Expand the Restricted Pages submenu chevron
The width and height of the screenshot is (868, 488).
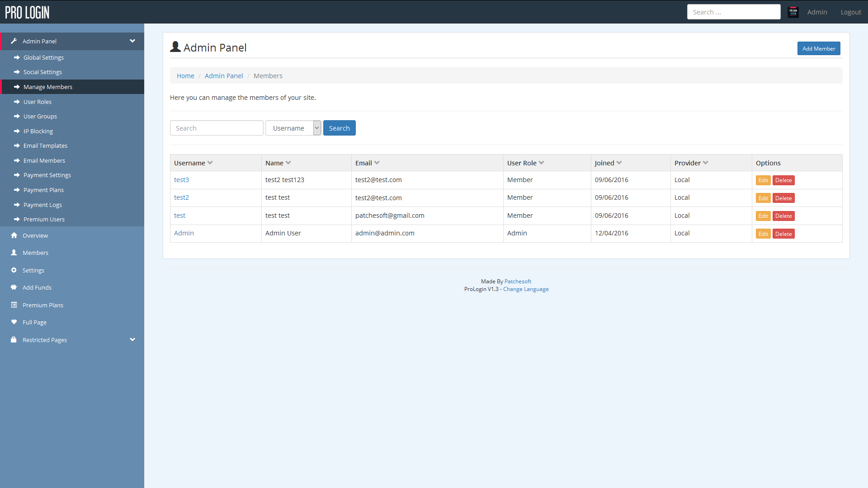(132, 340)
